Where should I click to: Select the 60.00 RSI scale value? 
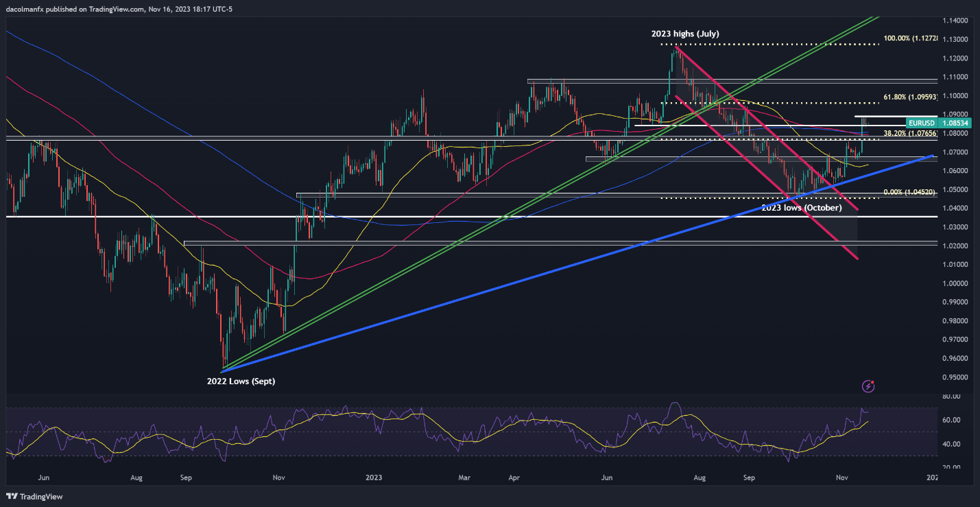(x=950, y=420)
